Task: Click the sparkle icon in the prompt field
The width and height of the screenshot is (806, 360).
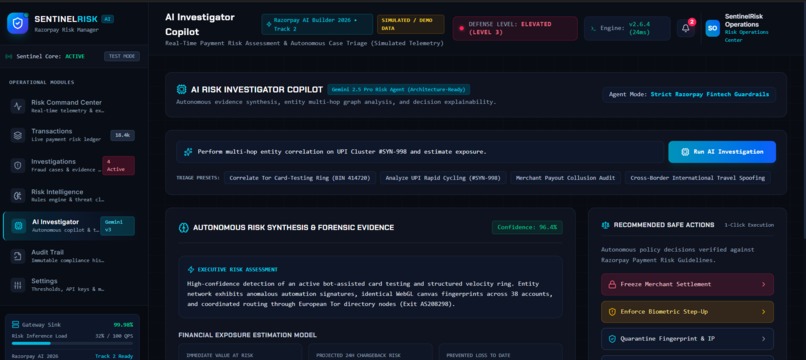Action: (x=188, y=152)
